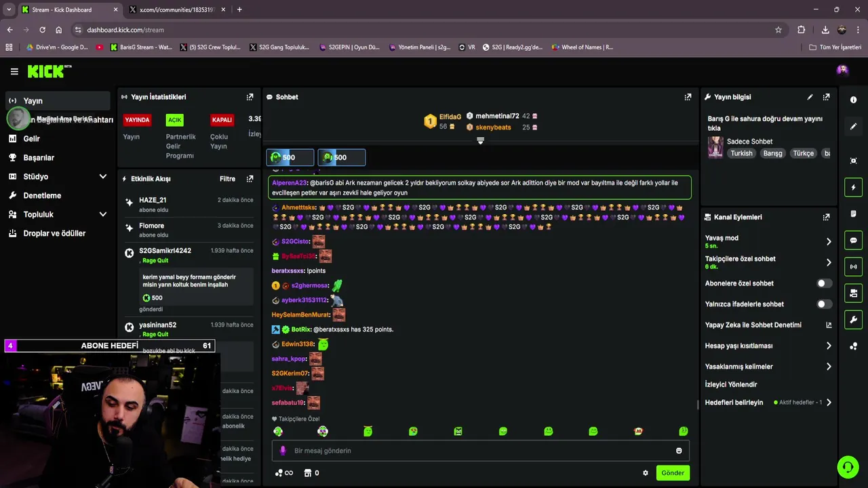Screen dimensions: 868x488
Task: Click the Chrome address bar URL
Action: tap(125, 30)
